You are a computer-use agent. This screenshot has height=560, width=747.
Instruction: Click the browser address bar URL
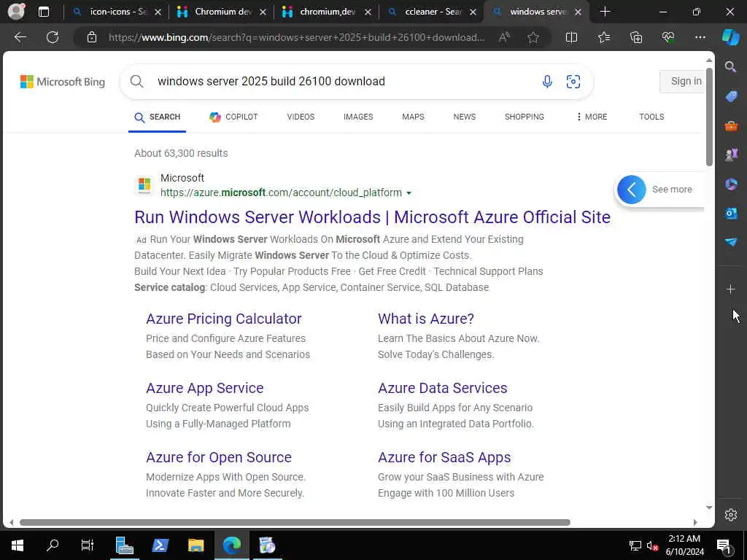coord(296,37)
